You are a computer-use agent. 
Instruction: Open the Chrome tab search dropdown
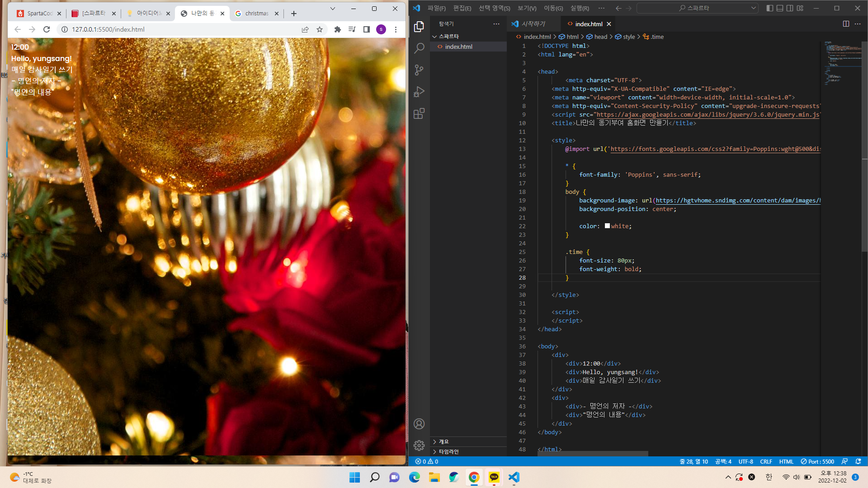(x=333, y=9)
